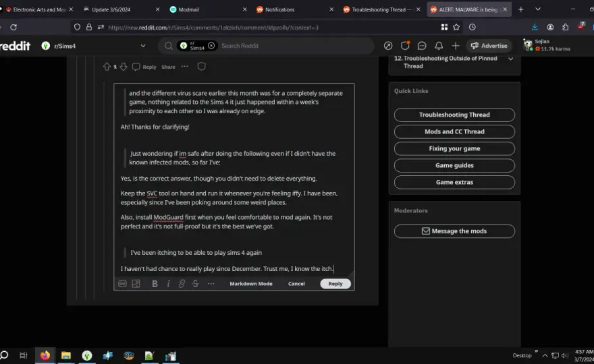Apply strikethrough formatting in the editor
This screenshot has height=364, width=594.
pyautogui.click(x=195, y=283)
